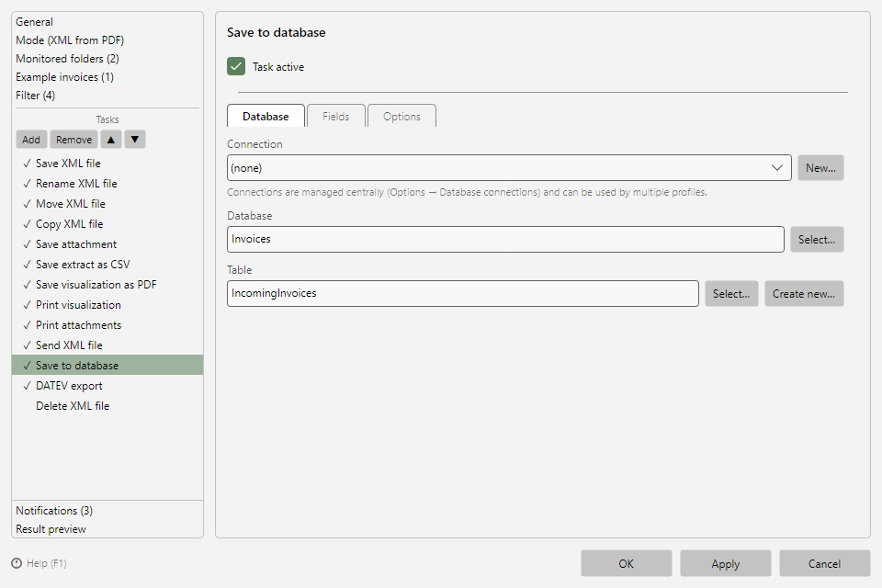The width and height of the screenshot is (882, 588).
Task: Open Notifications (3) section
Action: pyautogui.click(x=54, y=511)
